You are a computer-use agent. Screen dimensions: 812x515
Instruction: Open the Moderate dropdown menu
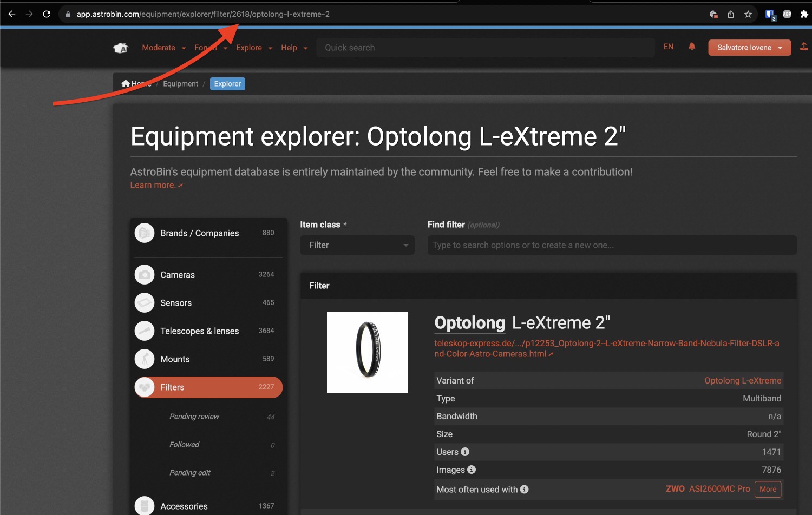click(163, 48)
